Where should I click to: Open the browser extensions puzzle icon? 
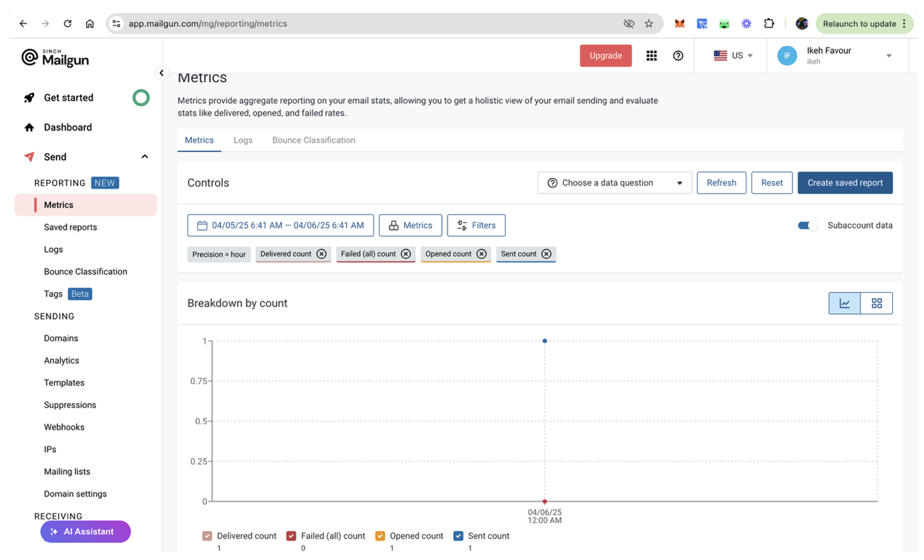[x=768, y=24]
